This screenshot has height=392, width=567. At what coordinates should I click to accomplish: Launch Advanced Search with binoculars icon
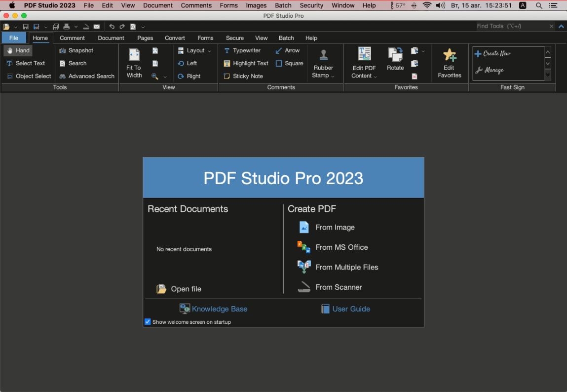point(87,76)
